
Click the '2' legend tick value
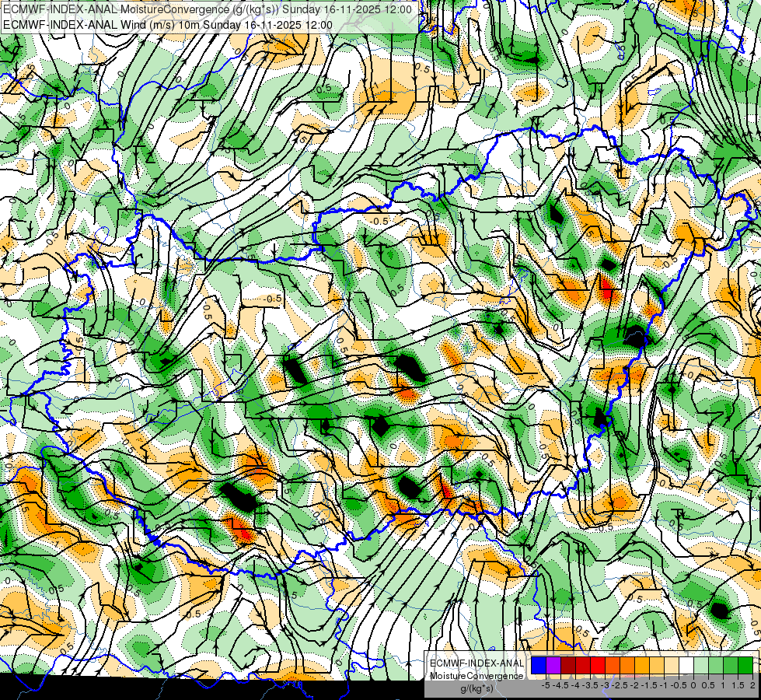click(752, 685)
